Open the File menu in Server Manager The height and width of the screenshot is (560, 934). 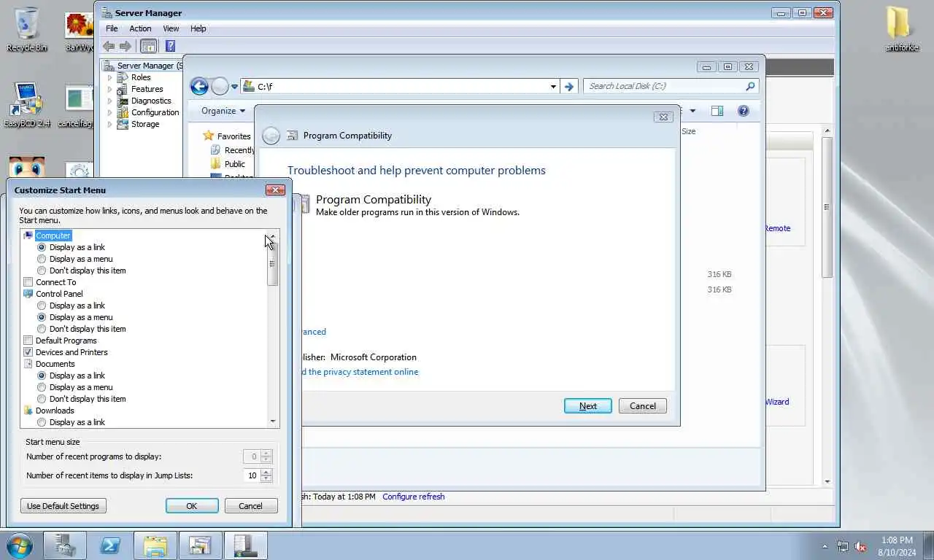tap(112, 28)
